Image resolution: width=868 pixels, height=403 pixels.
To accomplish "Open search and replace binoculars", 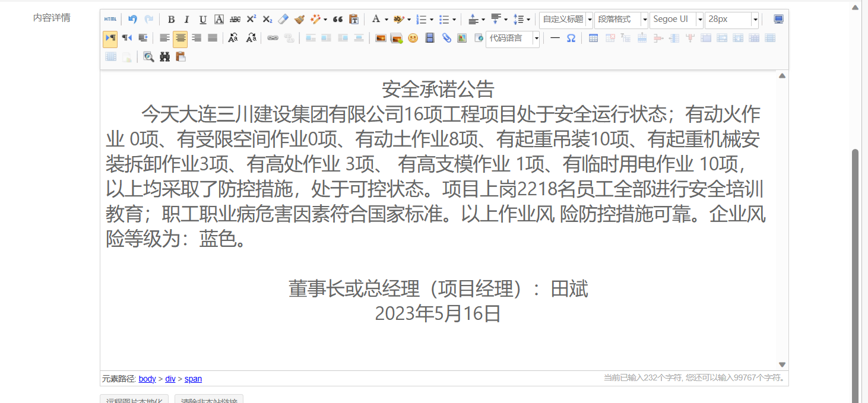I will tap(165, 57).
